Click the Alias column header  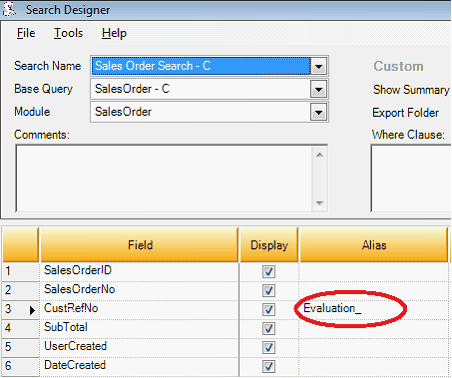point(373,245)
